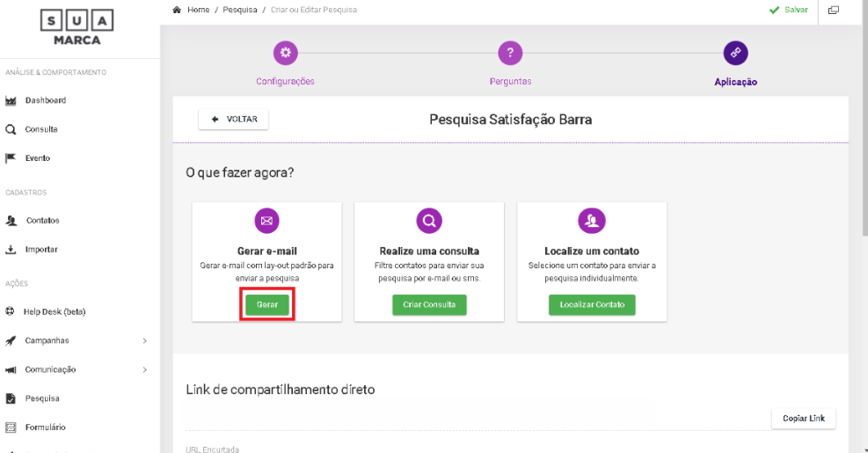Copy the share link with Copiar Link

pyautogui.click(x=803, y=418)
